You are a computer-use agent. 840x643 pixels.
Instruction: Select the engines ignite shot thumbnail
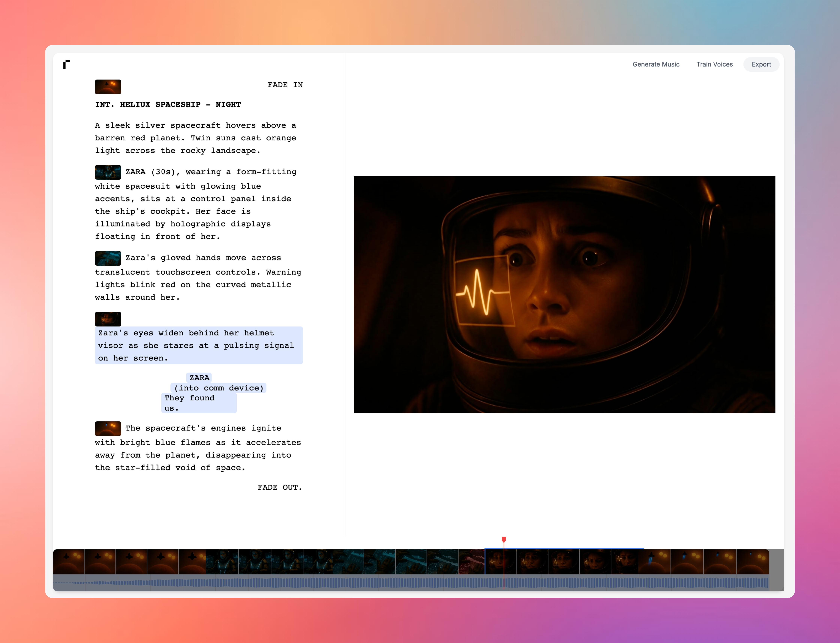tap(108, 429)
